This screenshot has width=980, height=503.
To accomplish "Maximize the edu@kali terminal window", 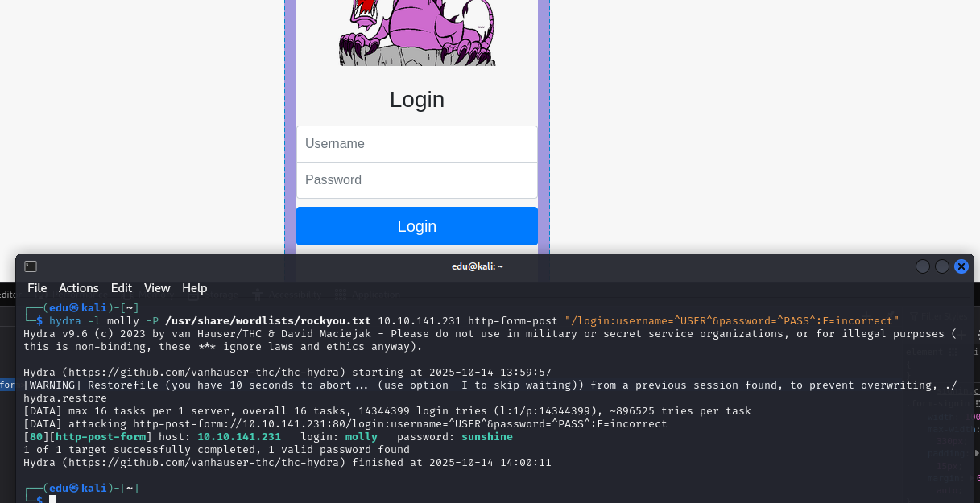I will [942, 266].
